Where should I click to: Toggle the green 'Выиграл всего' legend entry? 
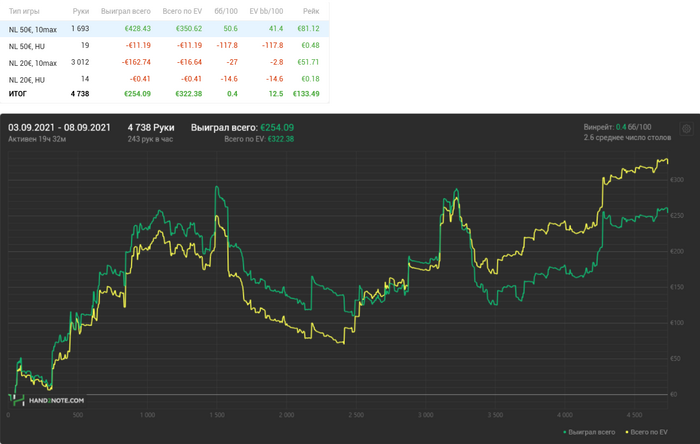589,432
